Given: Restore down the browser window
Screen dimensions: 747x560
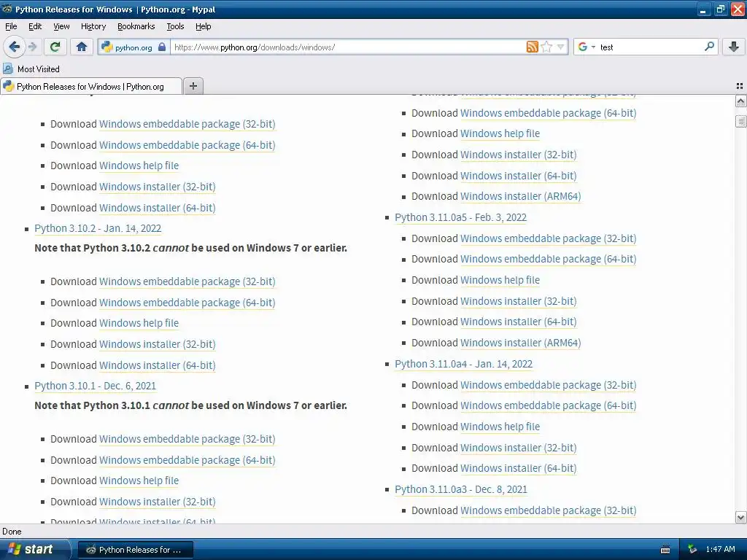Looking at the screenshot, I should point(721,9).
